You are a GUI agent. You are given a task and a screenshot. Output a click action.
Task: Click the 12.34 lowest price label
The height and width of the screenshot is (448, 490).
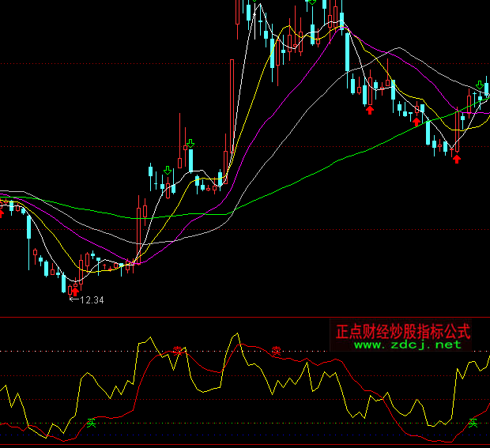click(x=92, y=300)
